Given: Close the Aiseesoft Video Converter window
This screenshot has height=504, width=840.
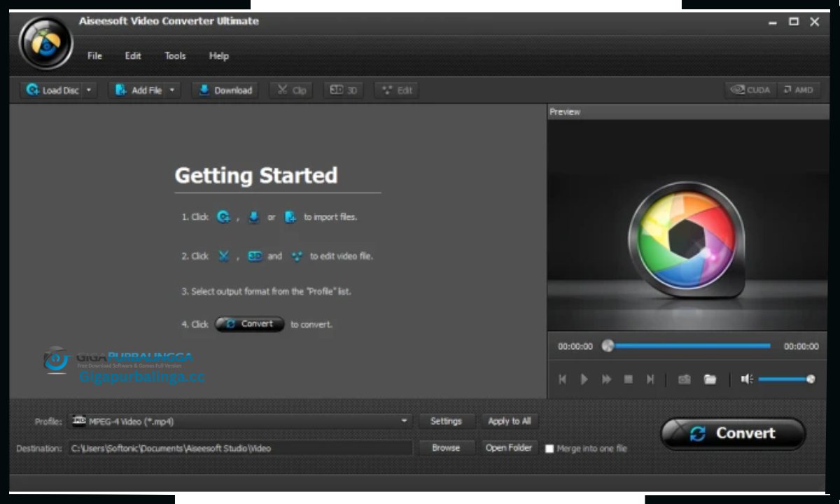Looking at the screenshot, I should [x=815, y=22].
